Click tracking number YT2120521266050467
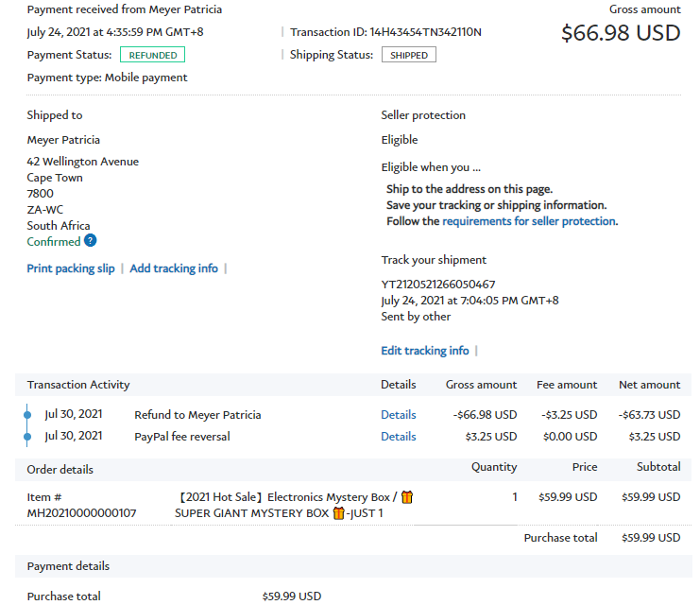 pyautogui.click(x=438, y=285)
